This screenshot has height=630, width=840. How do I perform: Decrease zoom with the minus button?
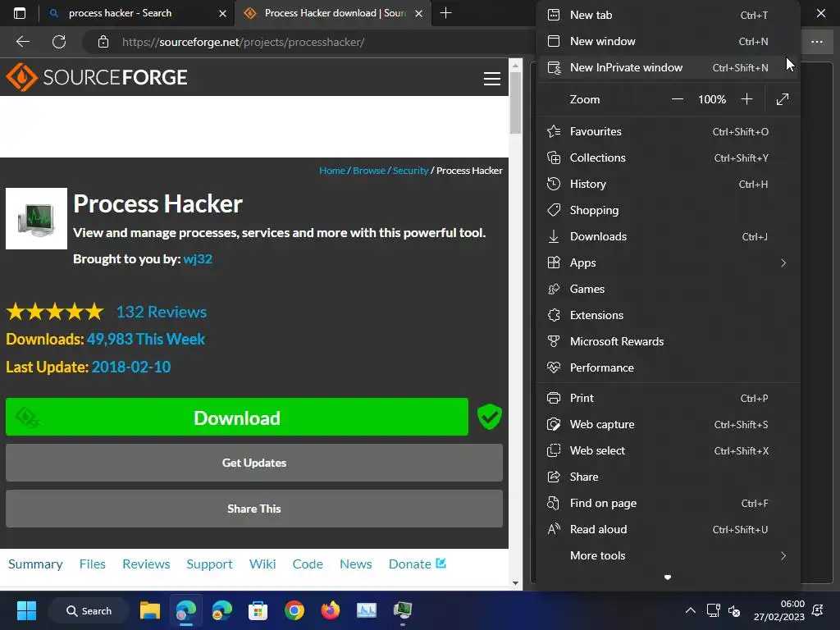point(677,99)
